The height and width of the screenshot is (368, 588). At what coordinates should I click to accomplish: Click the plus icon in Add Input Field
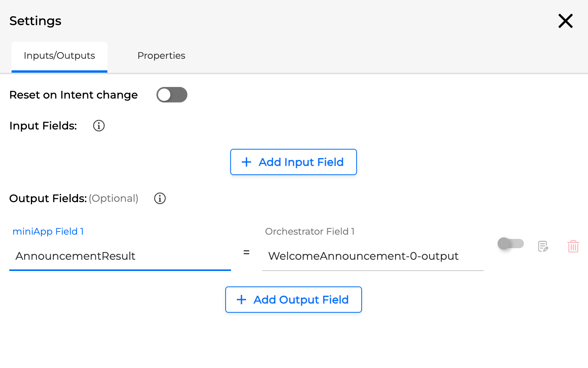click(x=246, y=162)
